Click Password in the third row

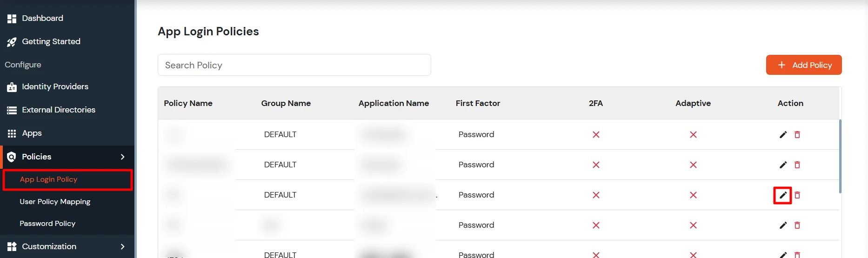(476, 195)
